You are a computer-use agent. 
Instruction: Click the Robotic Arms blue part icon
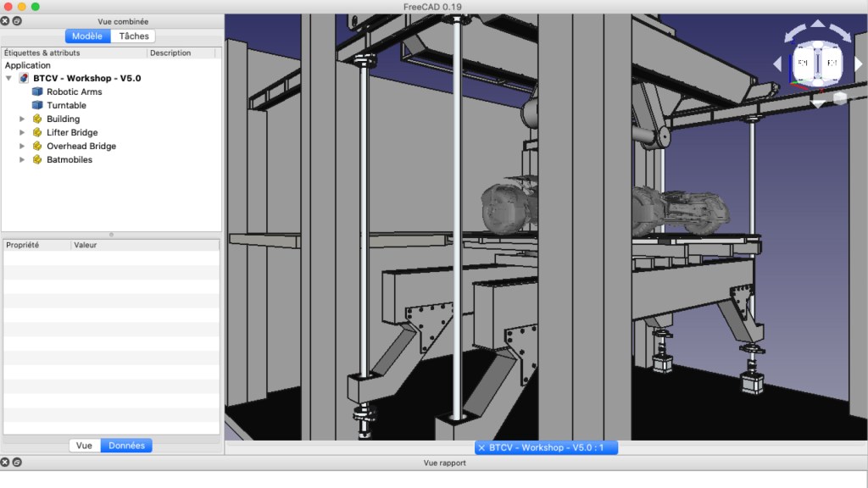coord(37,91)
